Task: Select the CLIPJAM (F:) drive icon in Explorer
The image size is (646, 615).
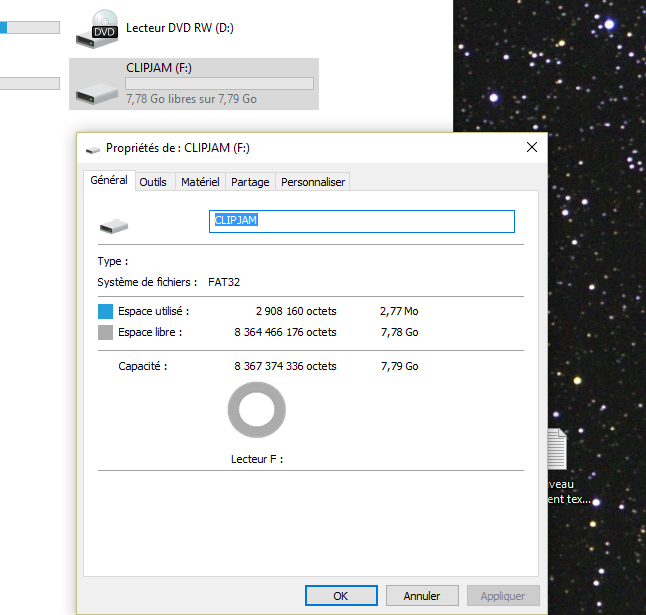Action: tap(97, 94)
